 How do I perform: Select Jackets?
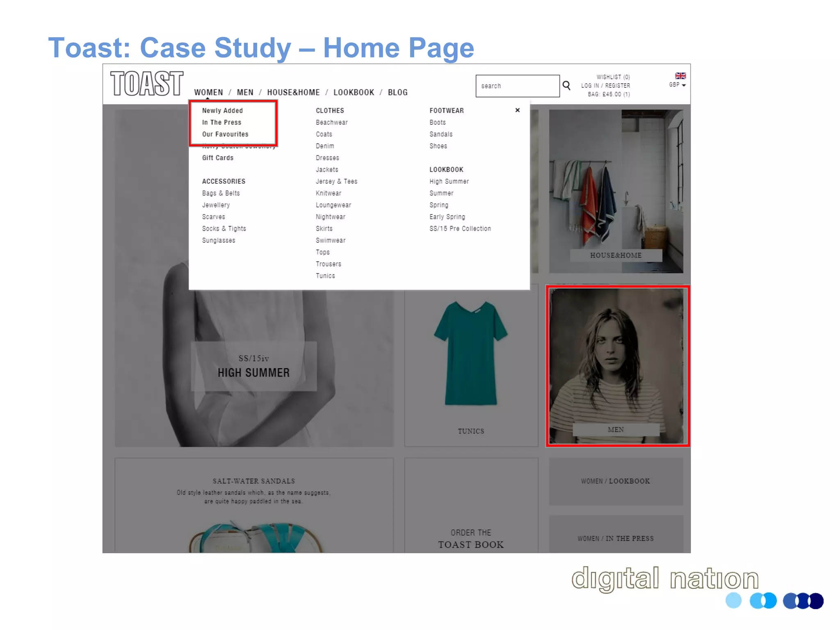(x=327, y=170)
